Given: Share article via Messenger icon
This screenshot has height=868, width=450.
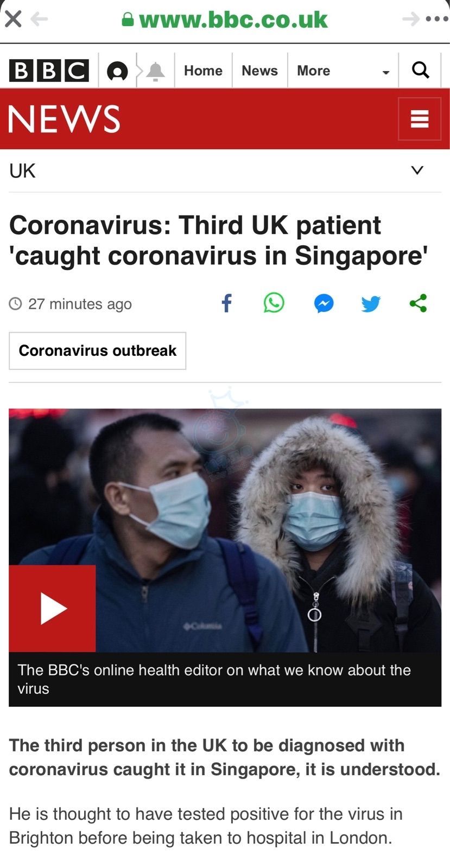Looking at the screenshot, I should tap(324, 303).
